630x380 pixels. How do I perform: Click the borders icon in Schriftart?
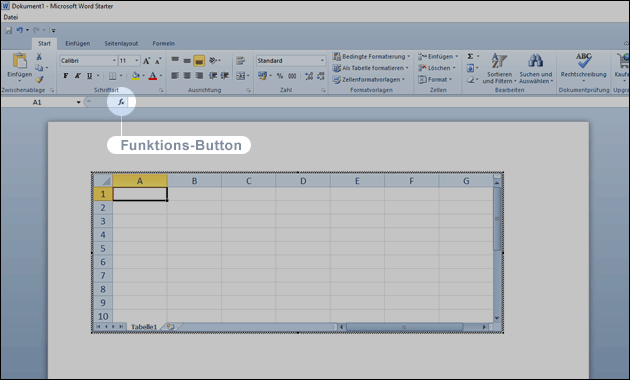click(x=112, y=76)
